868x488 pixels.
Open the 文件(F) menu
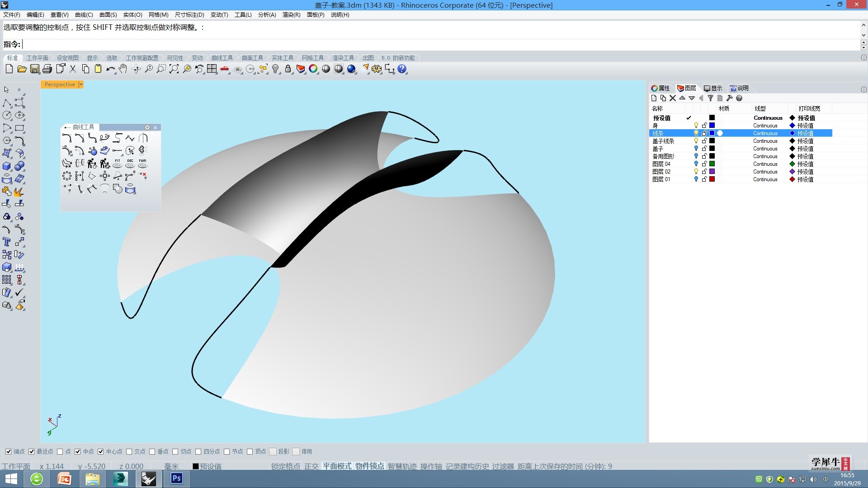pos(12,15)
